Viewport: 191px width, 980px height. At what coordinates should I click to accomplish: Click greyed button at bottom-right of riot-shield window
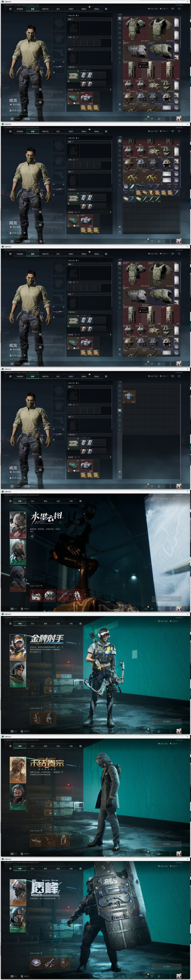click(167, 966)
